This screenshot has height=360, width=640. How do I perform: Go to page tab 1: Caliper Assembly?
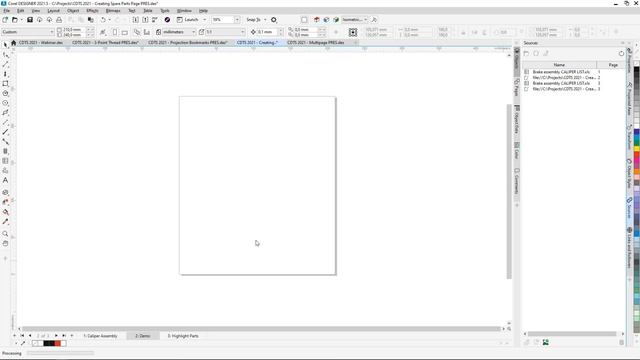100,336
